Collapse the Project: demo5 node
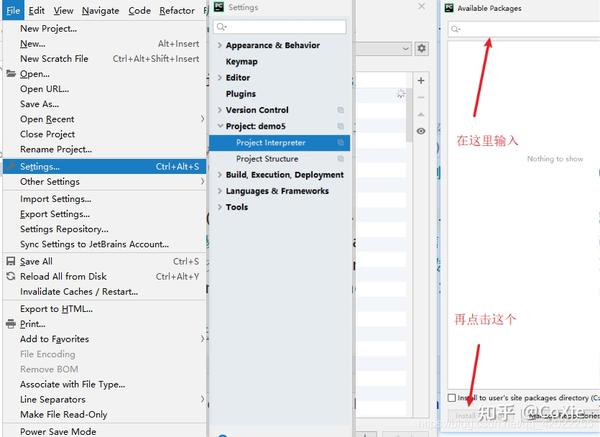 click(x=220, y=126)
